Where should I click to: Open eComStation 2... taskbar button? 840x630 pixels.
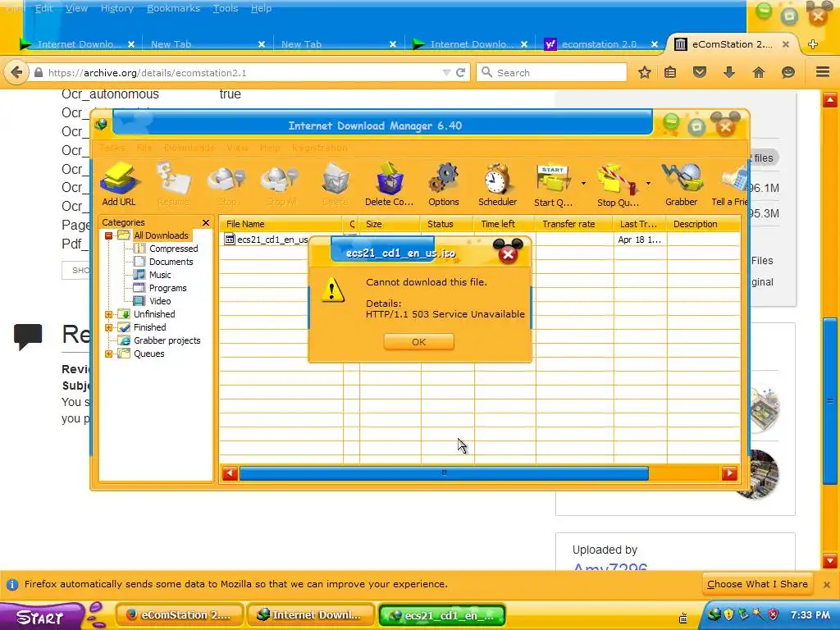click(x=180, y=615)
